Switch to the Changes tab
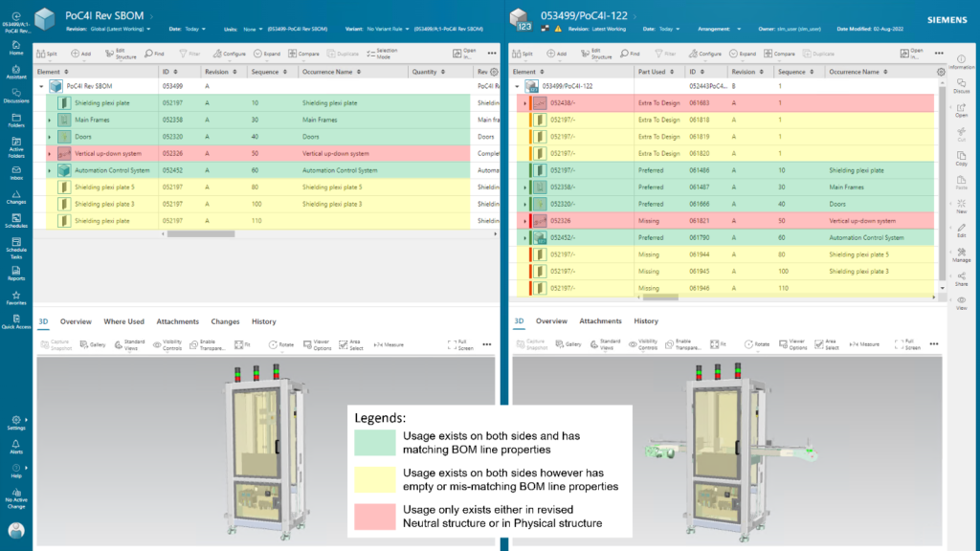 coord(225,321)
